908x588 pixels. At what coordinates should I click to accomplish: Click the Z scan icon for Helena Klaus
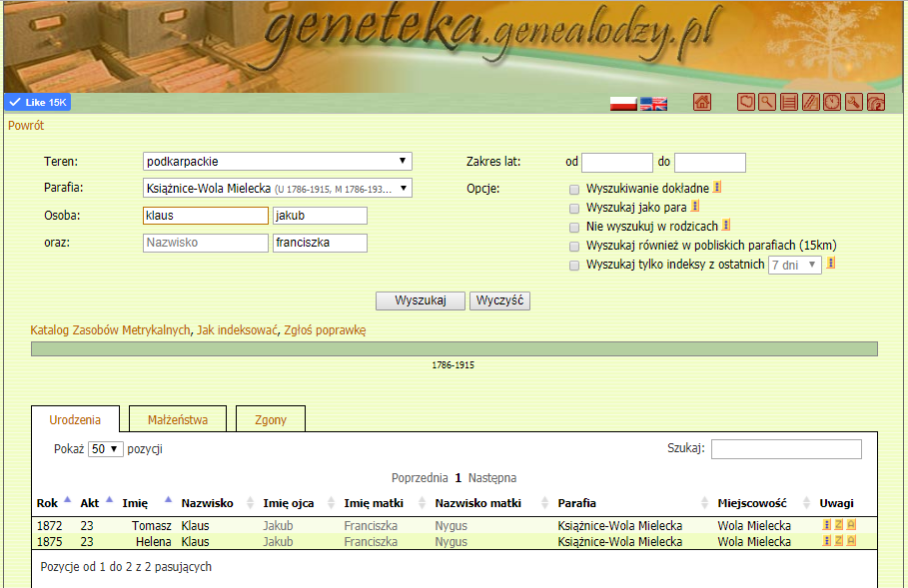coord(839,540)
